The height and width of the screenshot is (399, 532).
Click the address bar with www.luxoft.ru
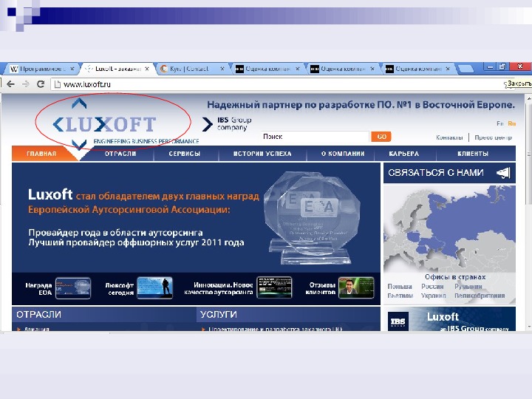[x=279, y=84]
